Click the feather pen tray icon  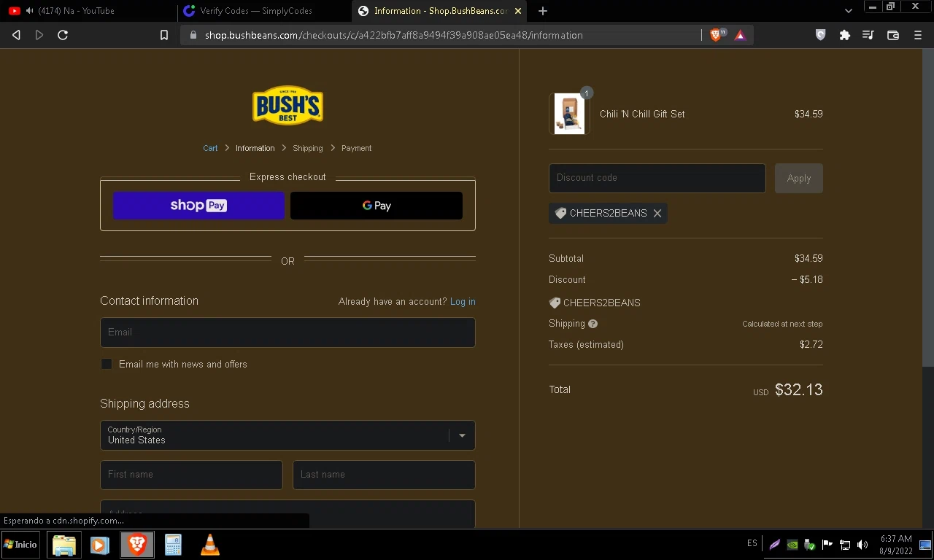click(774, 545)
